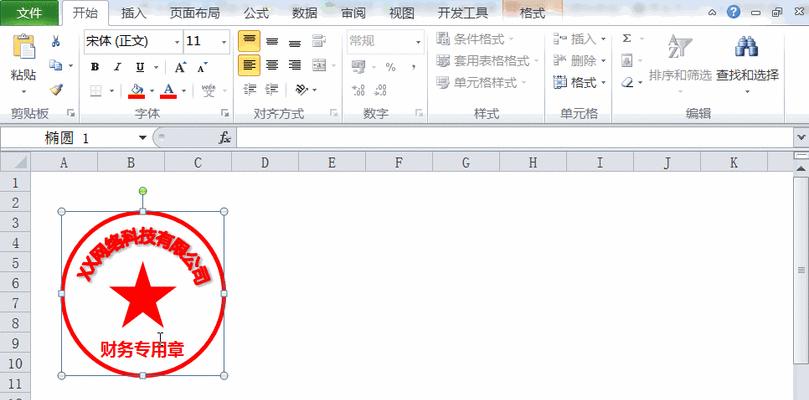This screenshot has height=400, width=809.
Task: Click the Cut scissors icon
Action: point(56,42)
